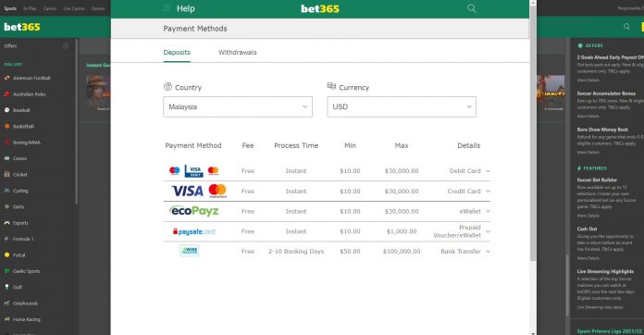Open Casino in top navigation
644x335 pixels.
click(50, 8)
